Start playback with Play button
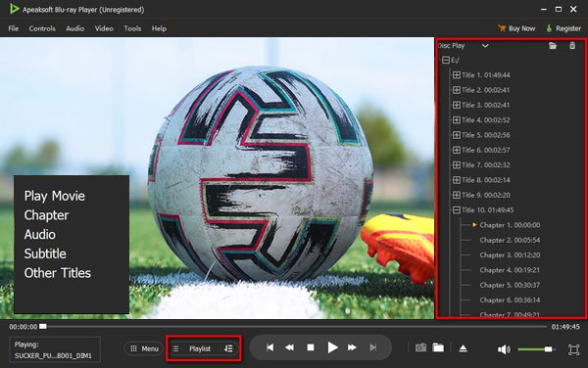 [x=332, y=347]
